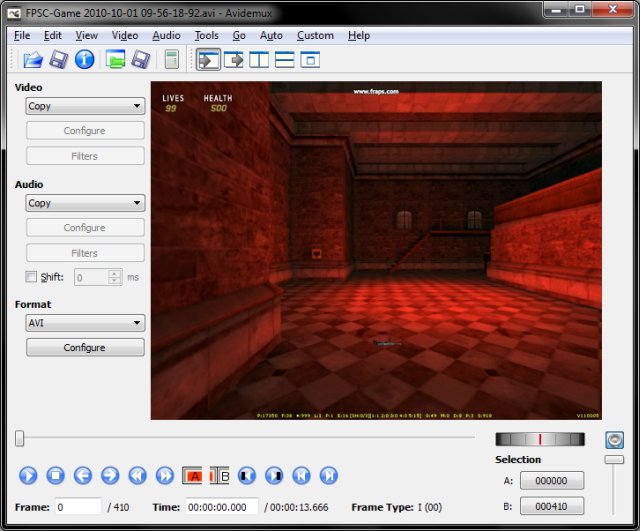Click Configure under Format
This screenshot has height=531, width=640.
coord(85,347)
